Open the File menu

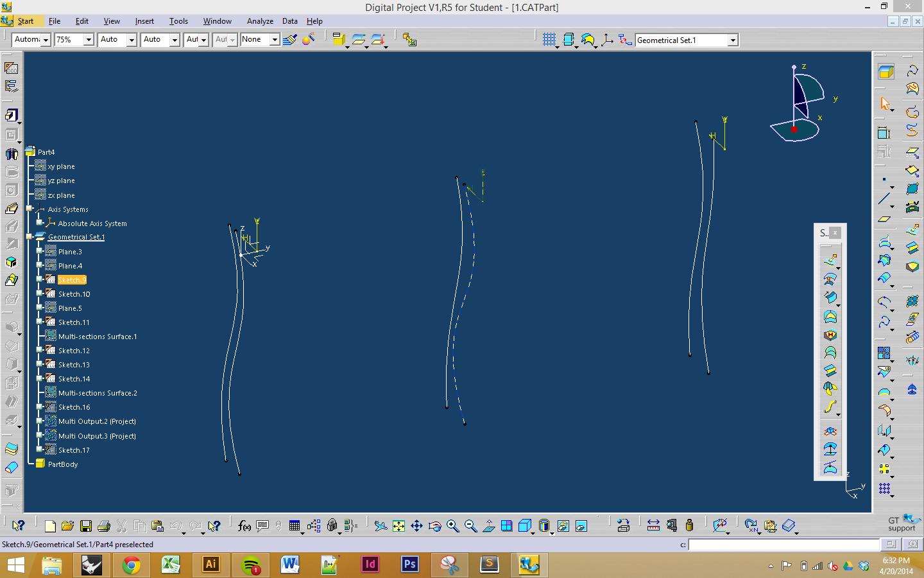click(x=55, y=21)
